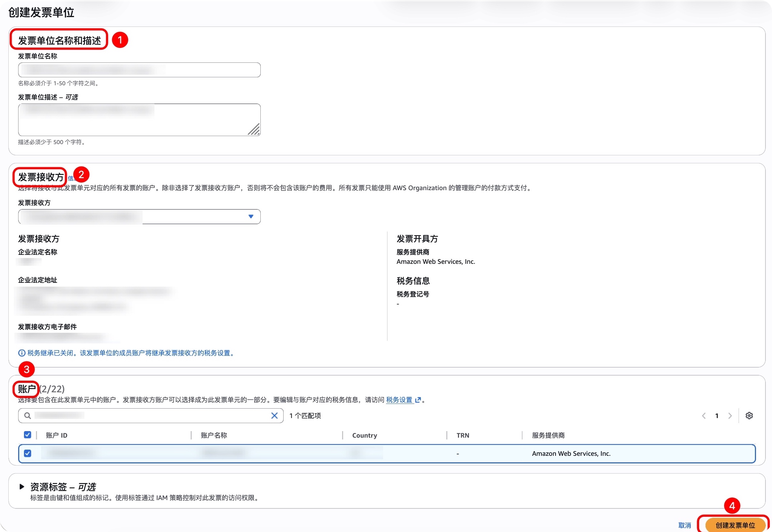Uncheck the account row checkbox
Viewport: 772px width, 532px height.
tap(28, 453)
